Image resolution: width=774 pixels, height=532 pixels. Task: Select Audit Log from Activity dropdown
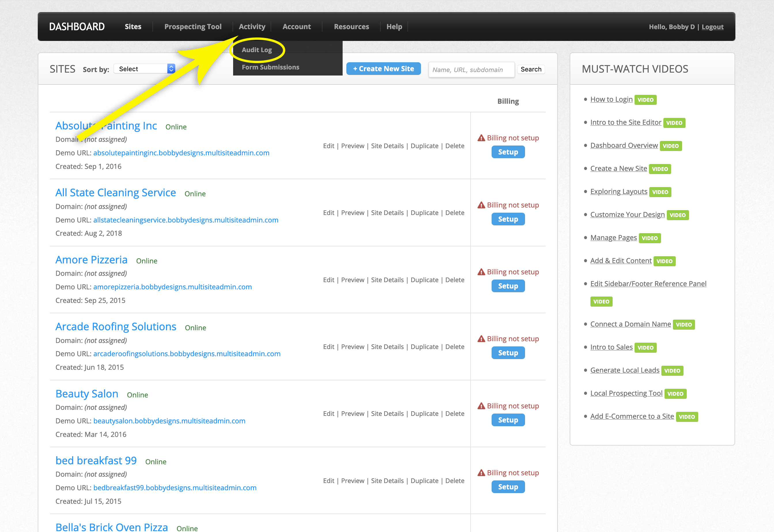[257, 50]
